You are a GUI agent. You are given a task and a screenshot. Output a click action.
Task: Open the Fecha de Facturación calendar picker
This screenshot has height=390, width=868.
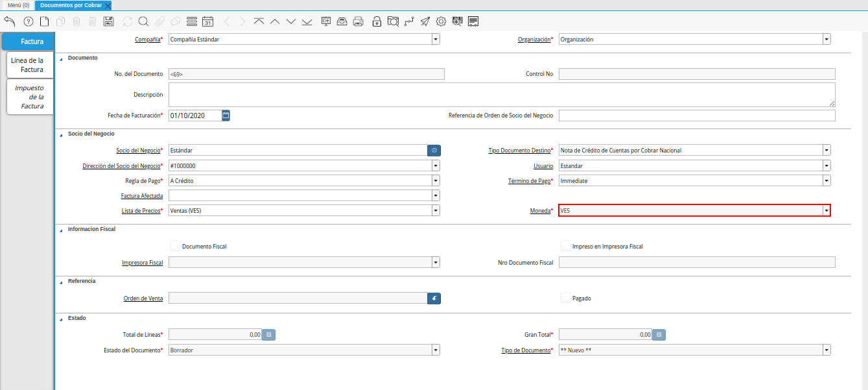point(226,116)
